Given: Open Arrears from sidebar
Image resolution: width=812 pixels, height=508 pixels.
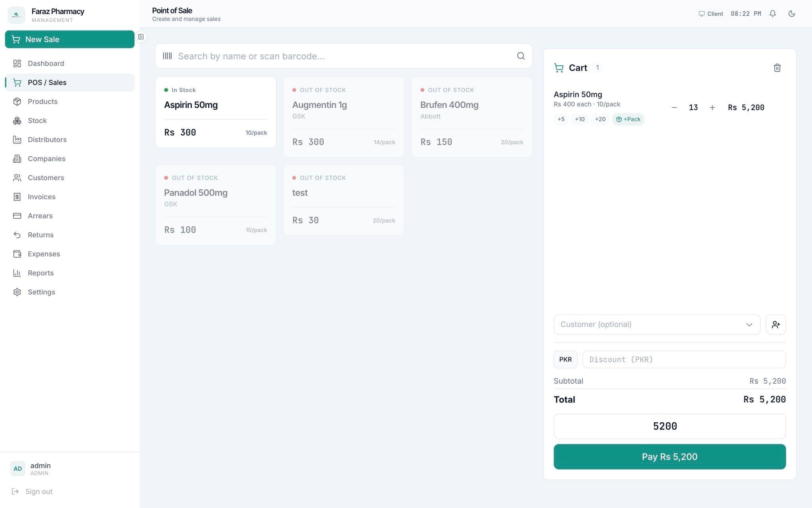Looking at the screenshot, I should pos(70,216).
